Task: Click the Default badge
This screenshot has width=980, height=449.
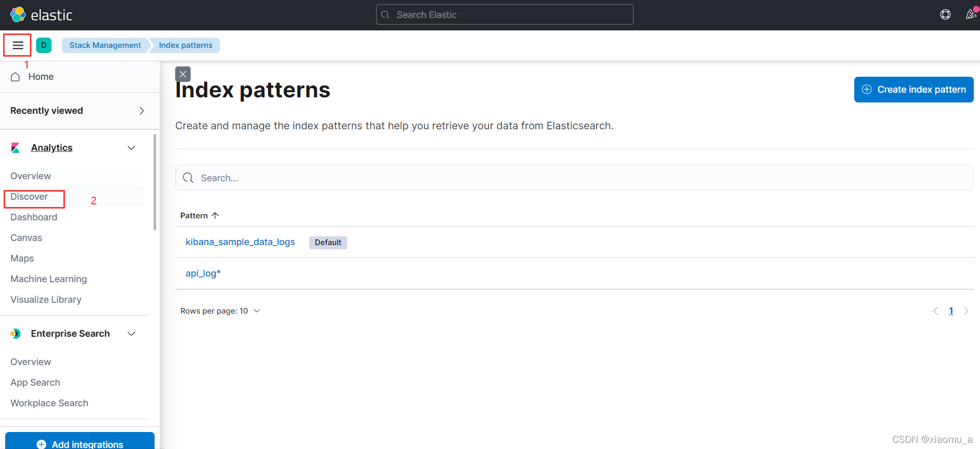Action: [x=328, y=243]
